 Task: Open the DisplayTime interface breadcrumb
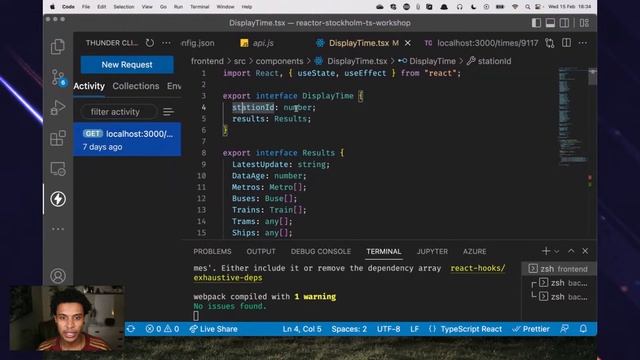tap(427, 61)
